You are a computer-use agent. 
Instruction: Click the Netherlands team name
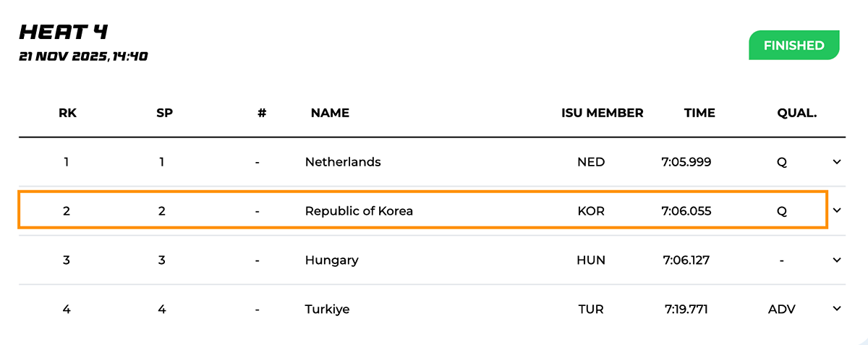343,162
